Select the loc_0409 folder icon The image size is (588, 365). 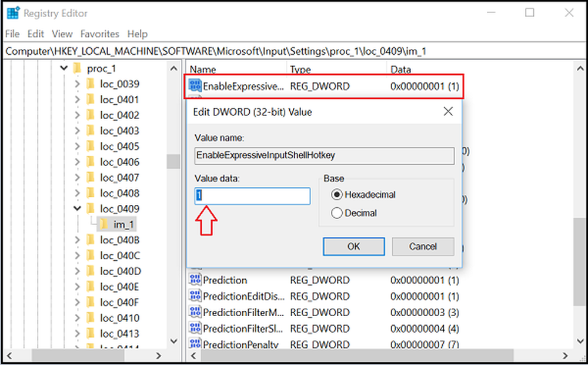pyautogui.click(x=91, y=208)
